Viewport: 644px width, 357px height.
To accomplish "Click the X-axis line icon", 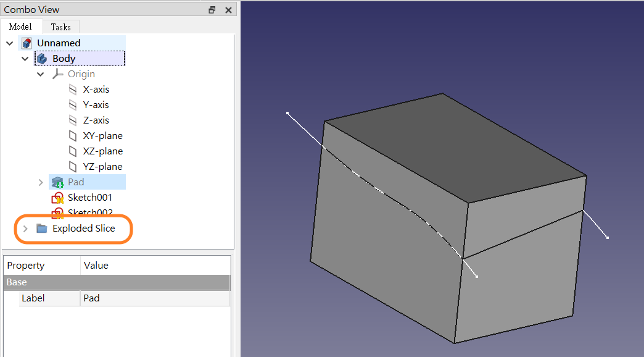I will (x=73, y=89).
